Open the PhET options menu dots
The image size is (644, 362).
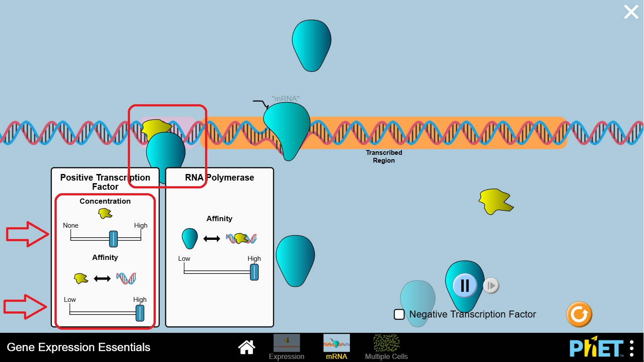[x=632, y=348]
